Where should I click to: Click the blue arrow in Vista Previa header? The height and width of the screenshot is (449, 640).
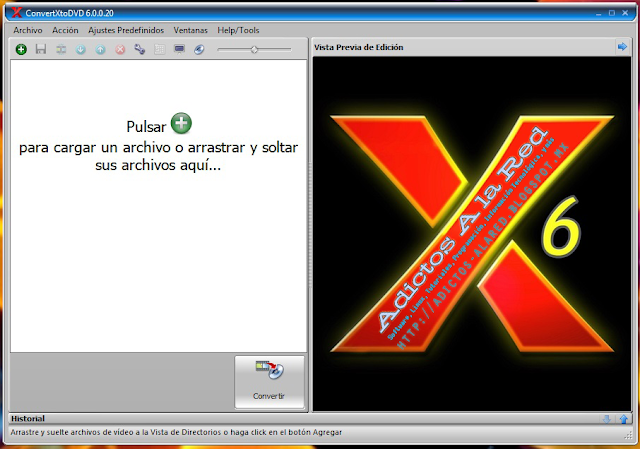622,47
